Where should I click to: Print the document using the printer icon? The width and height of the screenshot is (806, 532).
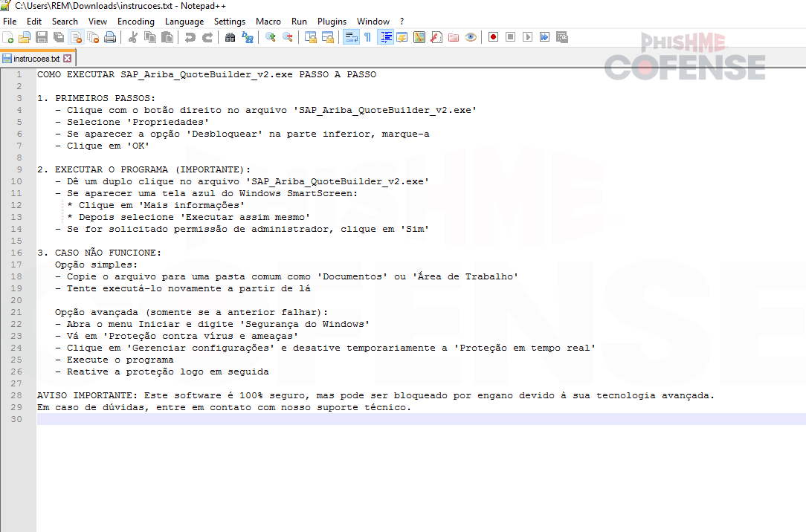[110, 37]
